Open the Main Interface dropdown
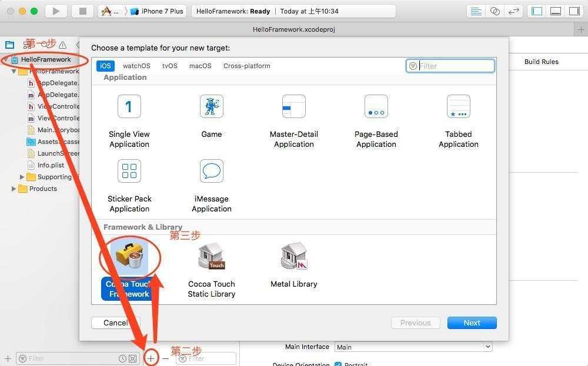Image resolution: width=588 pixels, height=366 pixels. tap(413, 347)
